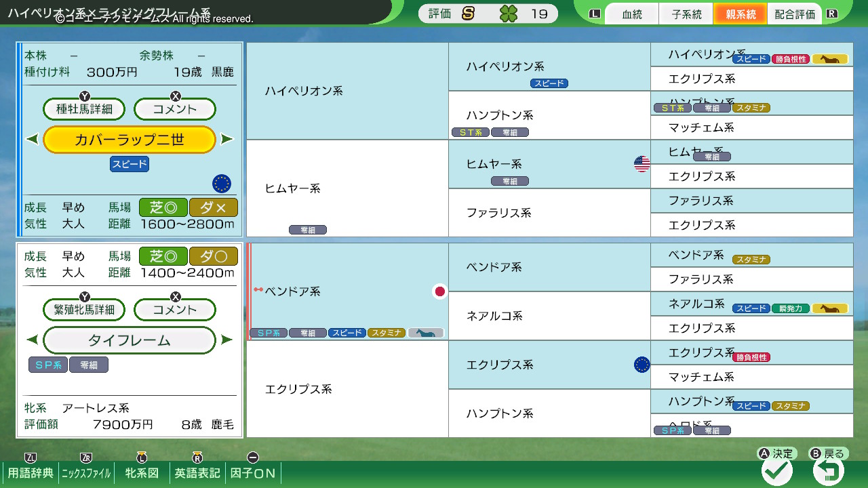Click the EU flag under カバーラップ二世
Image resolution: width=868 pixels, height=488 pixels.
(x=222, y=184)
